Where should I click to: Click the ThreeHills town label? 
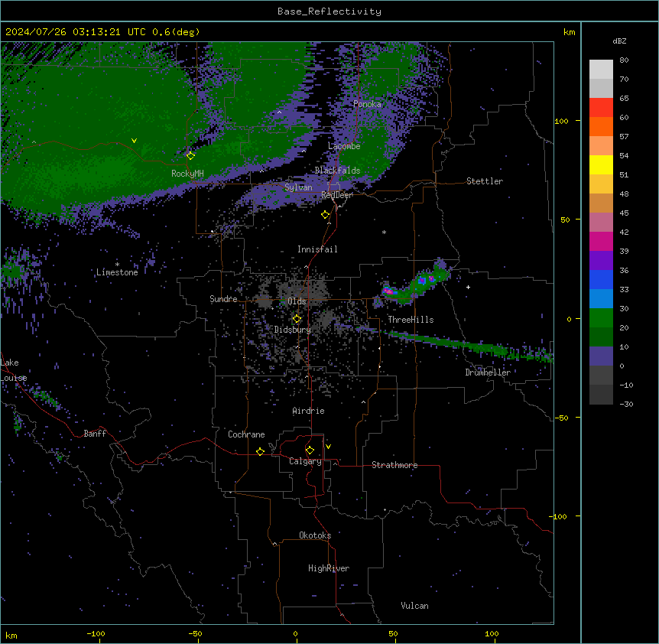pos(411,320)
